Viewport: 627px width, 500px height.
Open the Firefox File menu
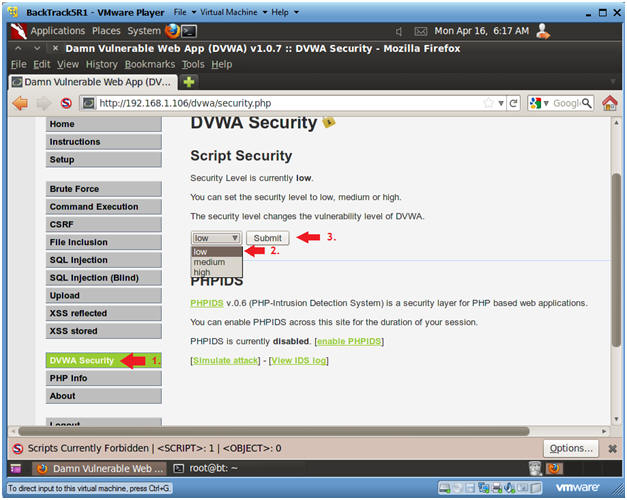(x=18, y=64)
